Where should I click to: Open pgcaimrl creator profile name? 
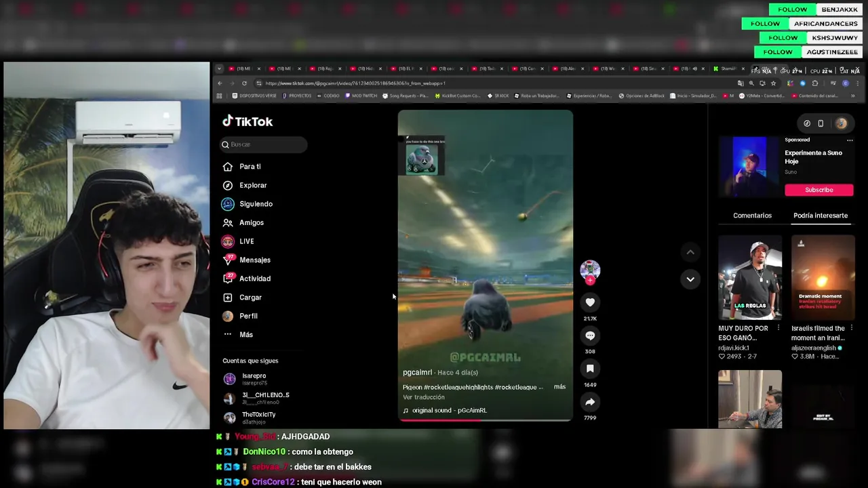(417, 373)
